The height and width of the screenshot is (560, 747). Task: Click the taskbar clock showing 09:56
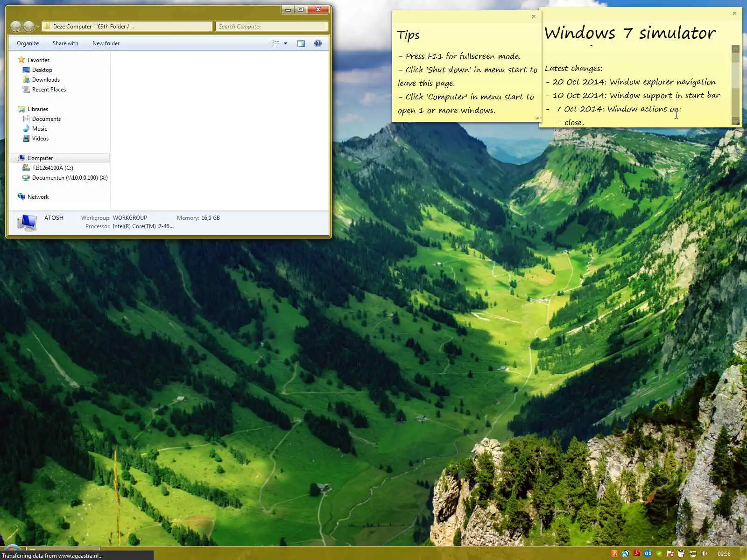click(724, 554)
